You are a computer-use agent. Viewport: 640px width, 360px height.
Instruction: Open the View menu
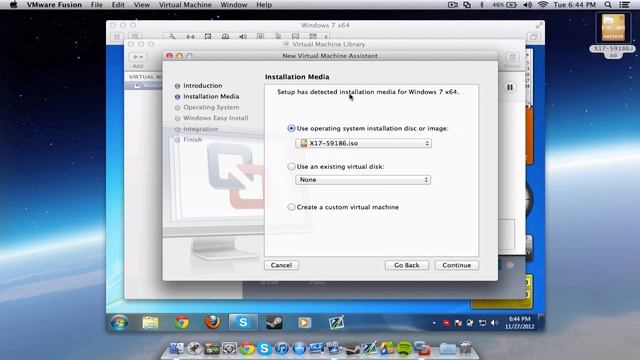click(142, 5)
